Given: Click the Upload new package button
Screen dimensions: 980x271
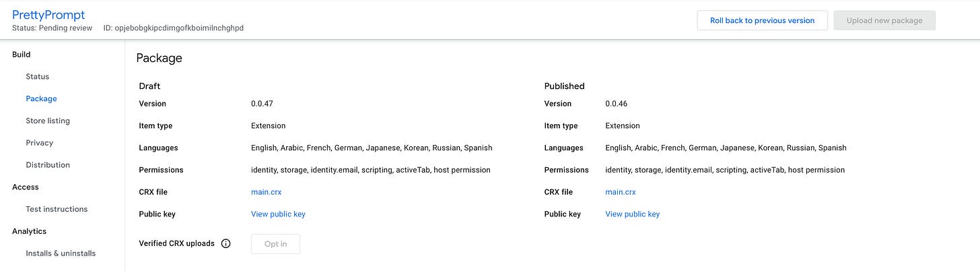Looking at the screenshot, I should click(884, 20).
